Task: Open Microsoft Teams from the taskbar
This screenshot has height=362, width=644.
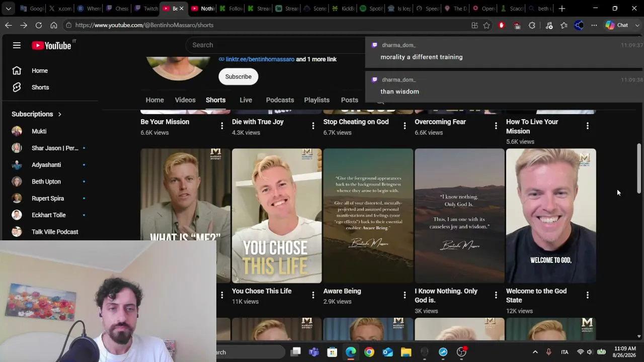Action: point(314,352)
